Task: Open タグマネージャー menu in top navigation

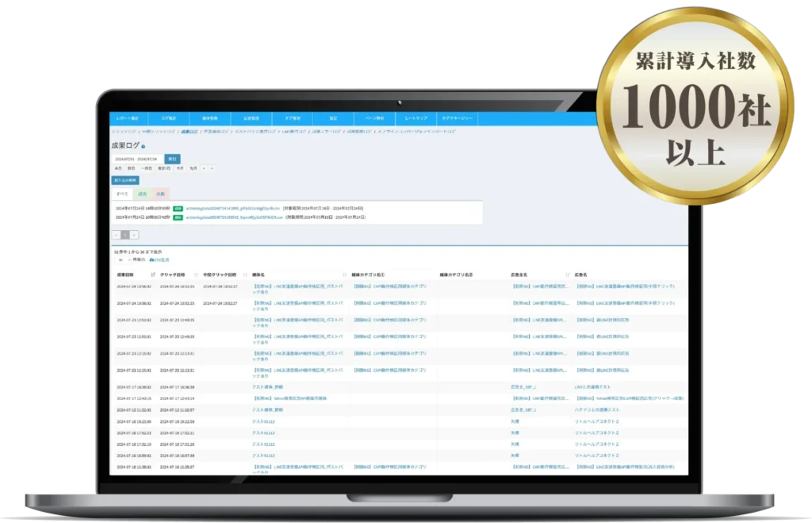Action: (x=457, y=118)
